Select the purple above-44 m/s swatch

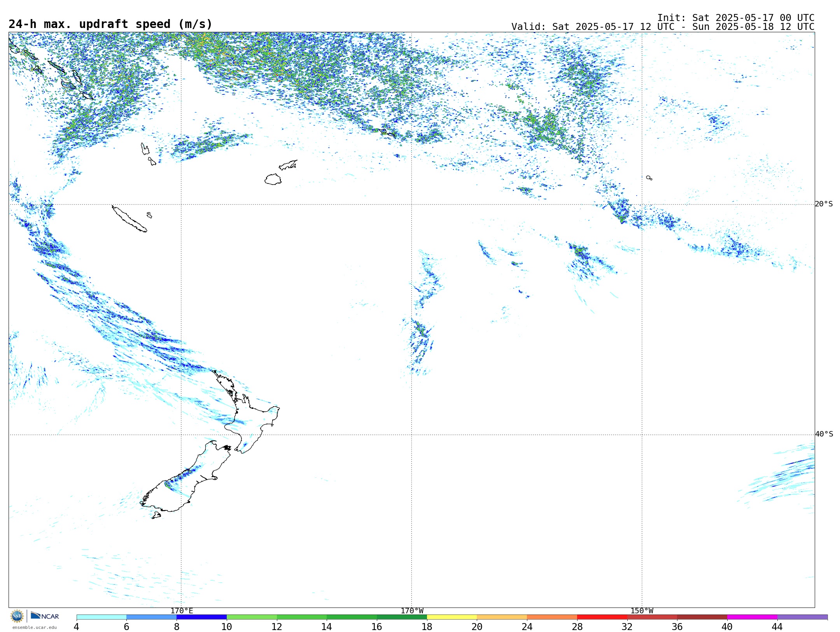(x=803, y=617)
